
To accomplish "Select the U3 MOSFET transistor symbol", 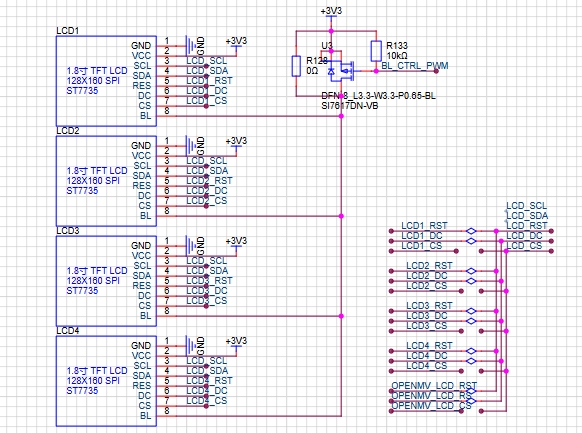I will (x=341, y=69).
